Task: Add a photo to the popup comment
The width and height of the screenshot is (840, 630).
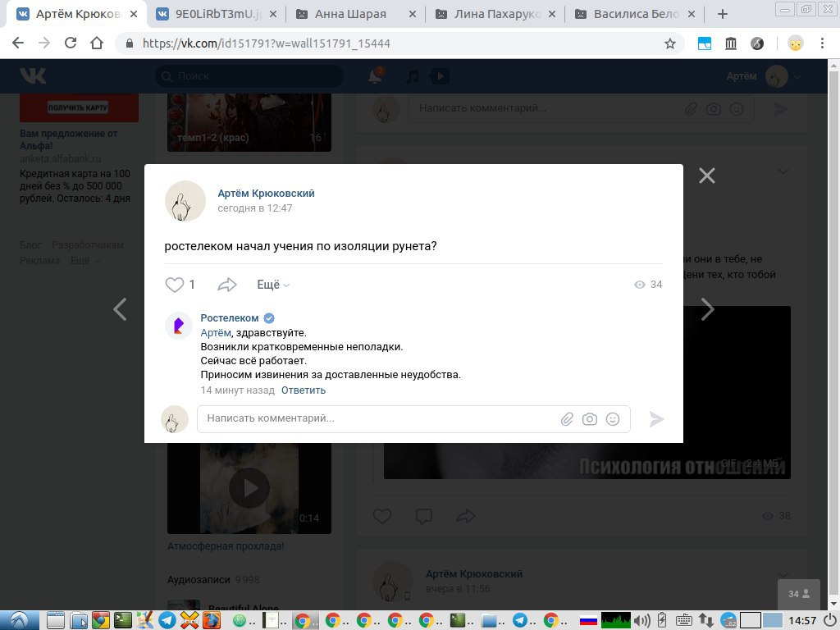Action: [x=590, y=419]
